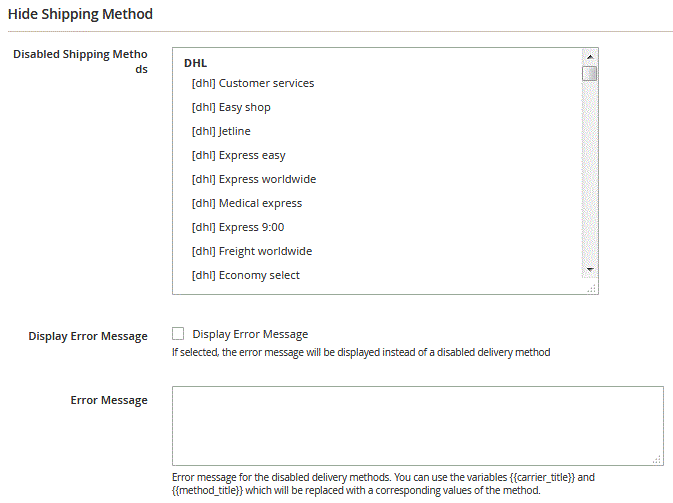Click the scrollbar thumb in shipping methods list
The width and height of the screenshot is (673, 503).
click(x=590, y=73)
